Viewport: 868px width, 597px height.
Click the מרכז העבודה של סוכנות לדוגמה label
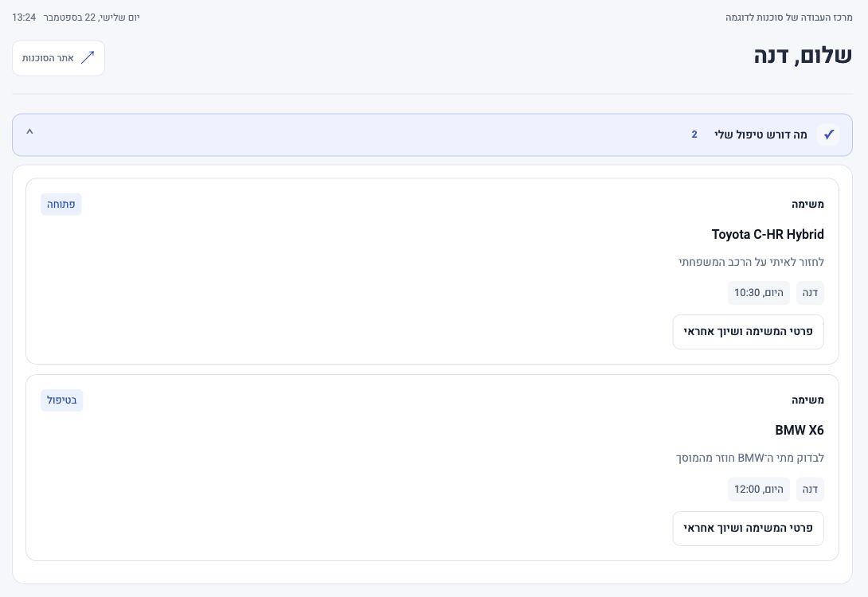[789, 18]
